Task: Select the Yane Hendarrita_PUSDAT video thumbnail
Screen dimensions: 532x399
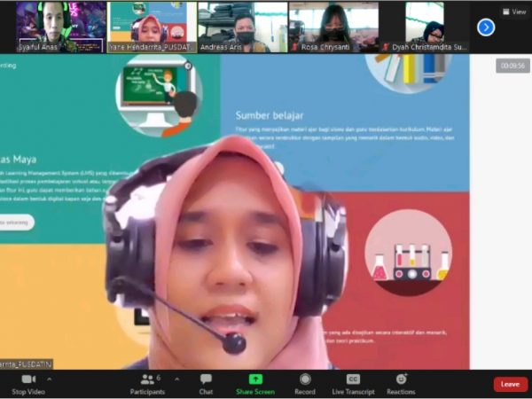Action: tap(152, 27)
